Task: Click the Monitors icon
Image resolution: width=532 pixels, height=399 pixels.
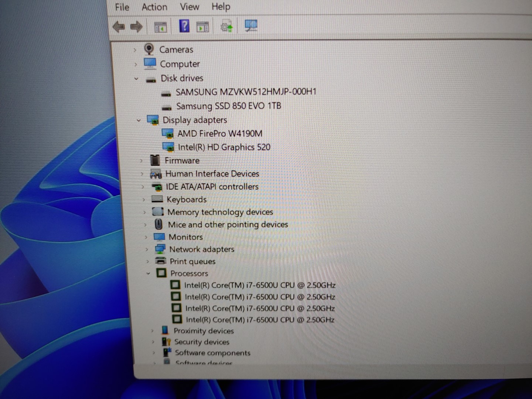Action: 159,236
